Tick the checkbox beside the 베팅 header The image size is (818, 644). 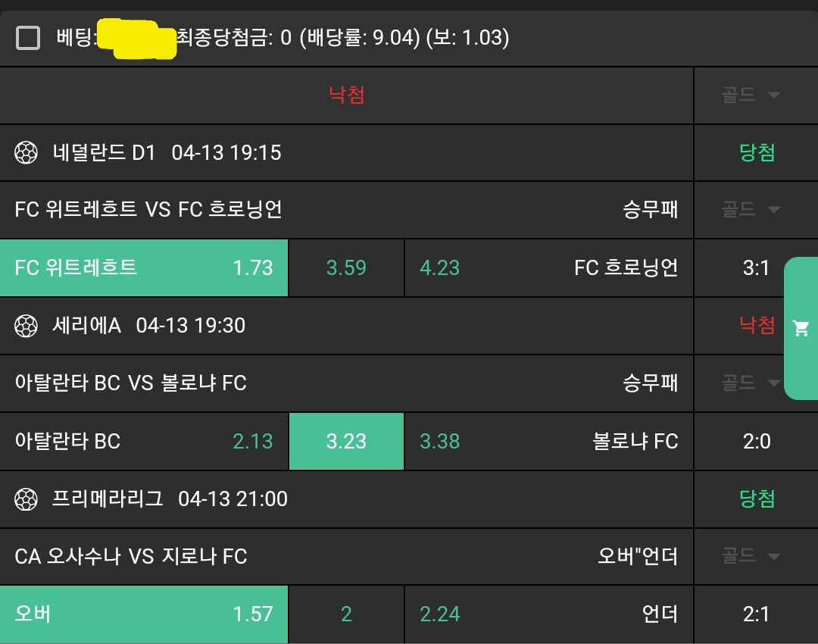tap(28, 37)
